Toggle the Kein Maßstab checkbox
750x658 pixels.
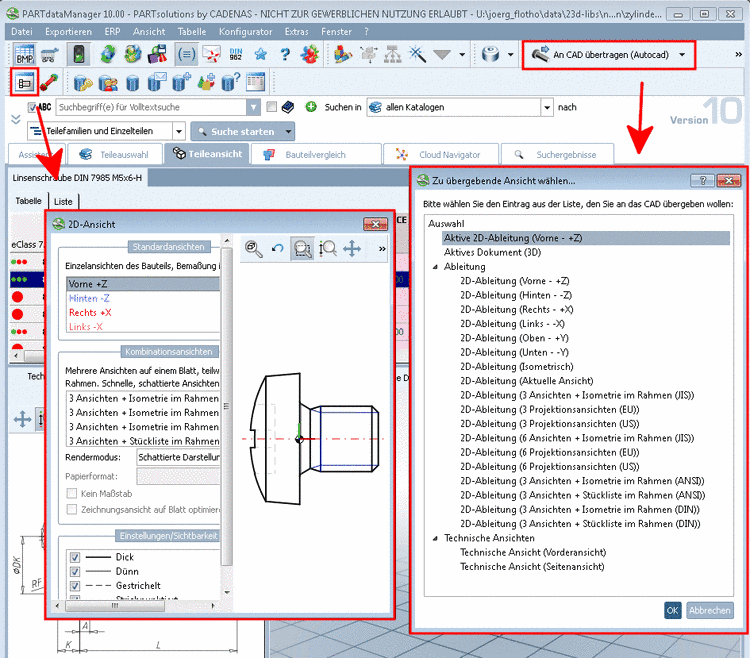pyautogui.click(x=72, y=494)
